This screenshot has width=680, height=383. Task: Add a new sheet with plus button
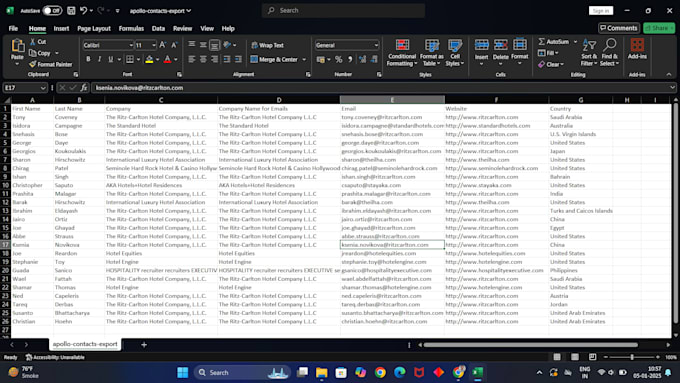pyautogui.click(x=144, y=344)
